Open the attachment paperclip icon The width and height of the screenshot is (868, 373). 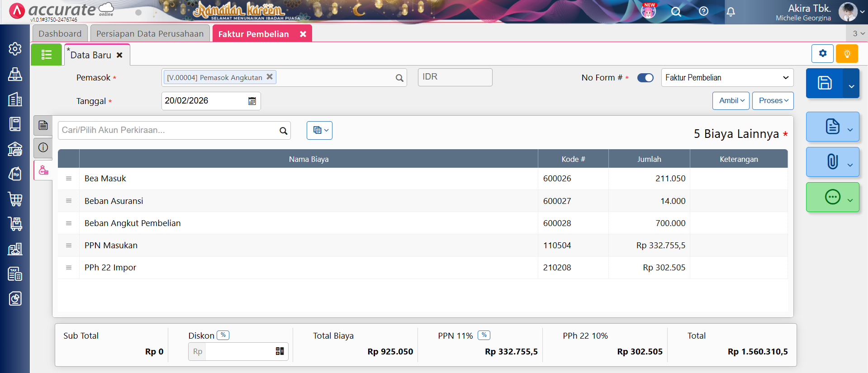(x=832, y=162)
